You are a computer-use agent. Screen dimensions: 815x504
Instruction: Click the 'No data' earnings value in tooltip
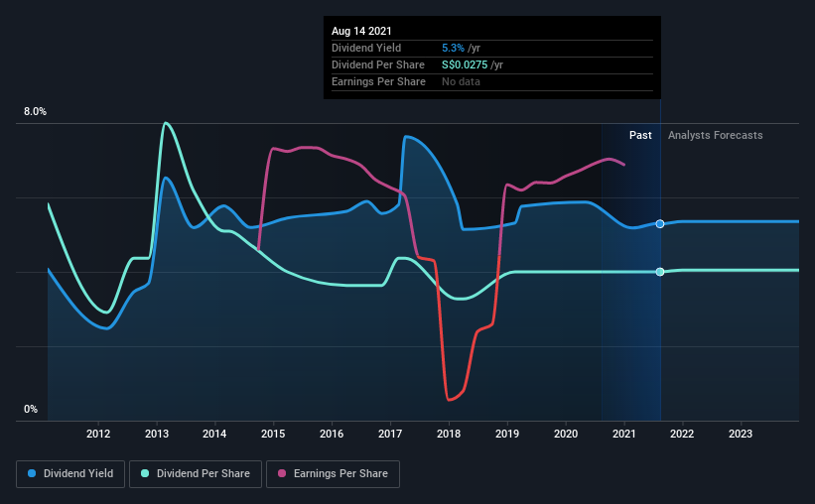(x=461, y=81)
